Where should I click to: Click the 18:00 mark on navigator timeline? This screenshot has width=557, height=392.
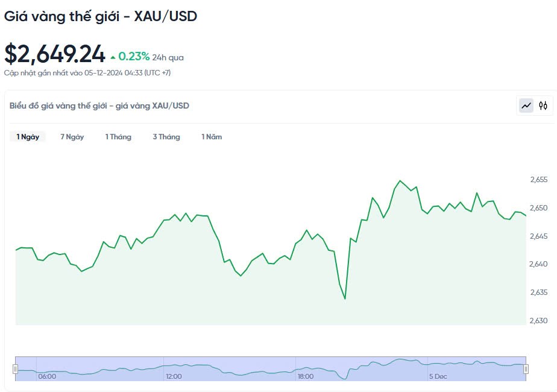click(x=305, y=376)
